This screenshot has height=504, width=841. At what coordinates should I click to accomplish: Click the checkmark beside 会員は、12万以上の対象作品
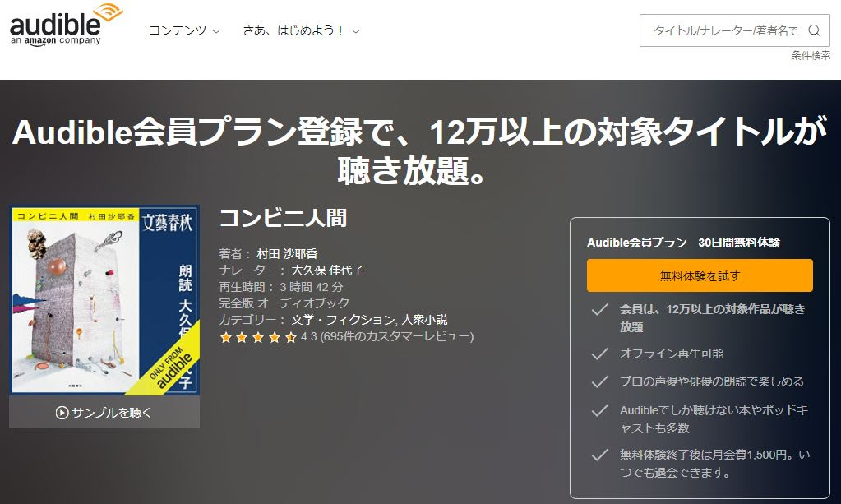[x=599, y=309]
